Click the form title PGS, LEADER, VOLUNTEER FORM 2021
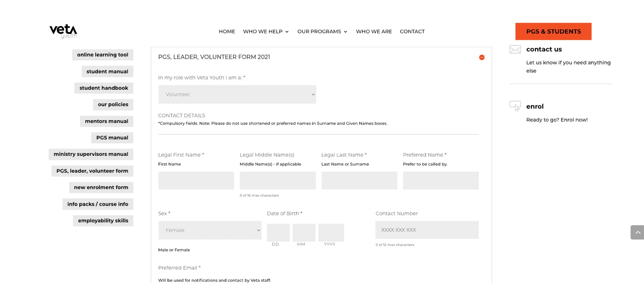Image resolution: width=644 pixels, height=302 pixels. 214,57
